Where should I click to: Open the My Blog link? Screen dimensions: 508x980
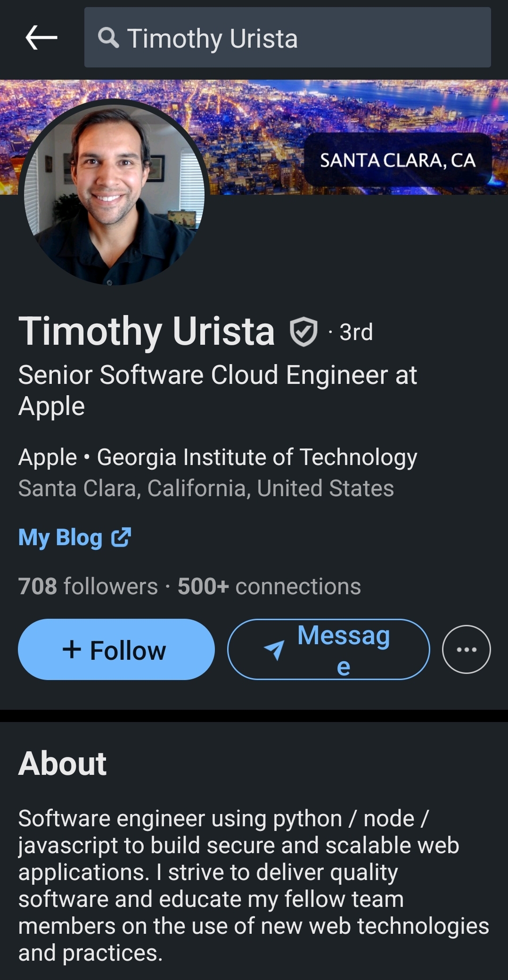tap(60, 538)
